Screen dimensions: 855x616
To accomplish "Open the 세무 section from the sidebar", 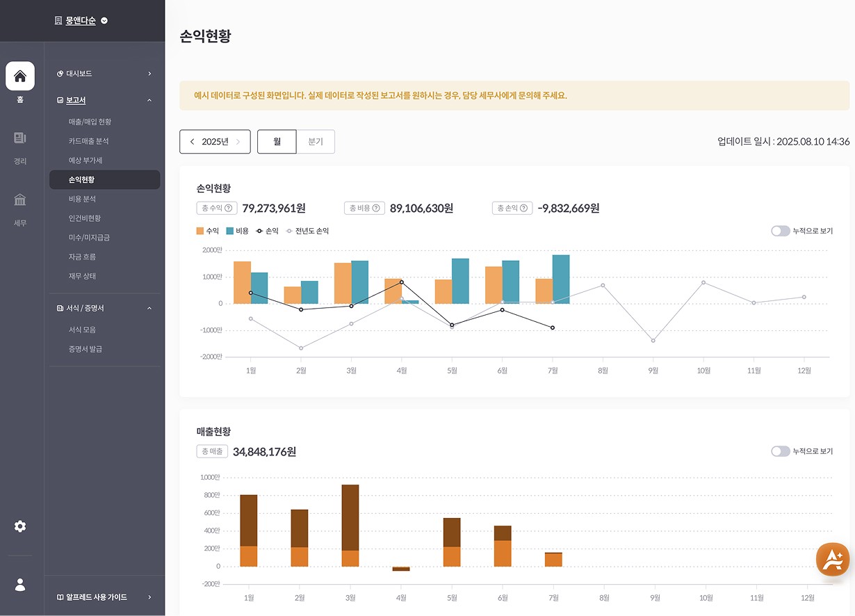I will (20, 204).
